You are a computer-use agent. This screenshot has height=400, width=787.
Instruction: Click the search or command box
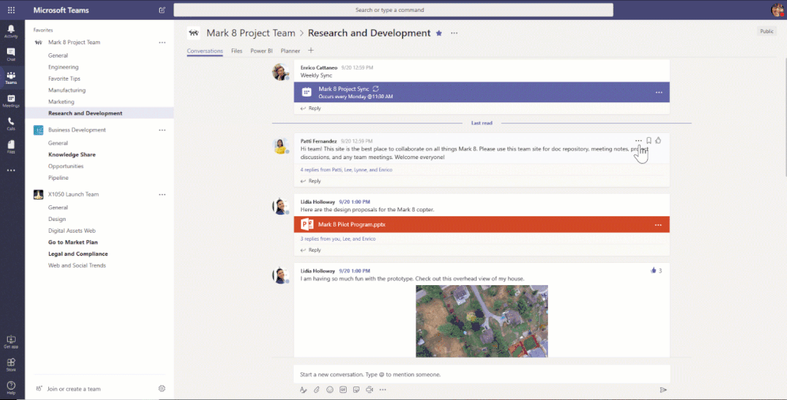pos(393,10)
